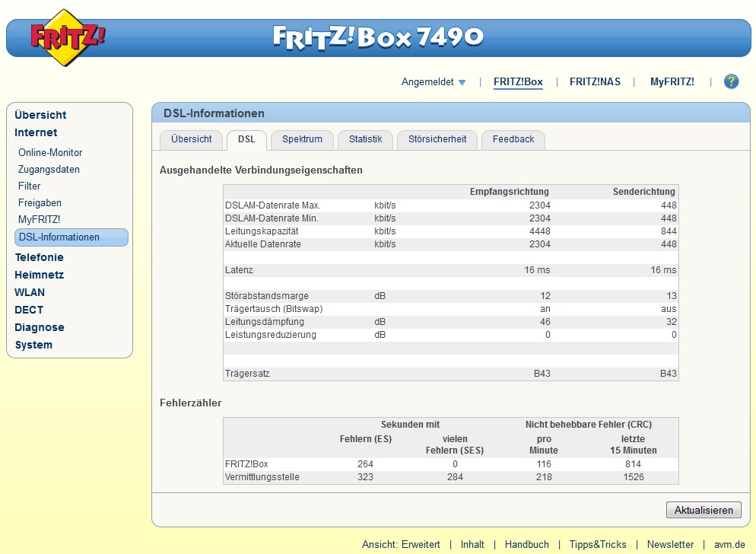This screenshot has width=756, height=554.
Task: Click the Leitungsdämpfung row label
Action: pyautogui.click(x=264, y=322)
